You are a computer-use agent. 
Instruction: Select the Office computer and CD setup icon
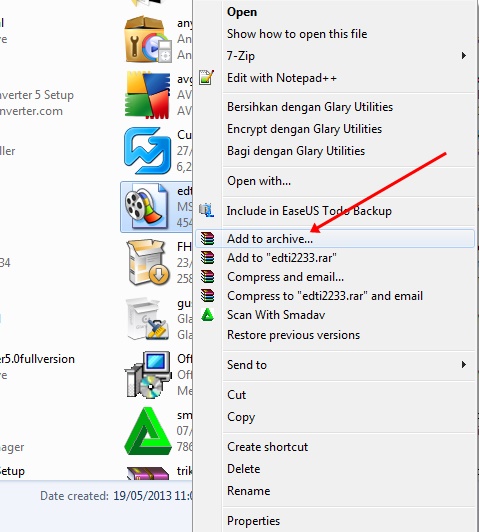pyautogui.click(x=147, y=375)
